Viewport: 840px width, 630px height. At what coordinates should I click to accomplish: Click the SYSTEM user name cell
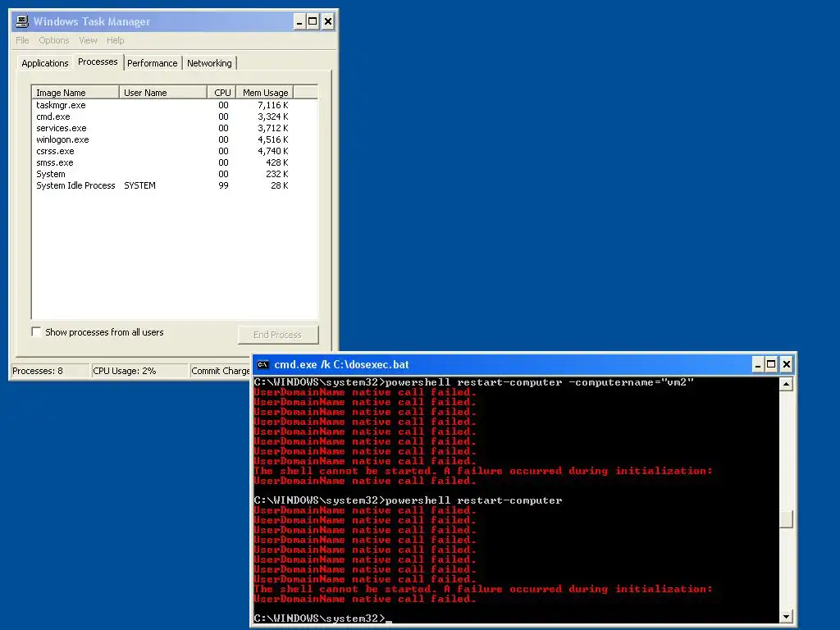(x=139, y=185)
